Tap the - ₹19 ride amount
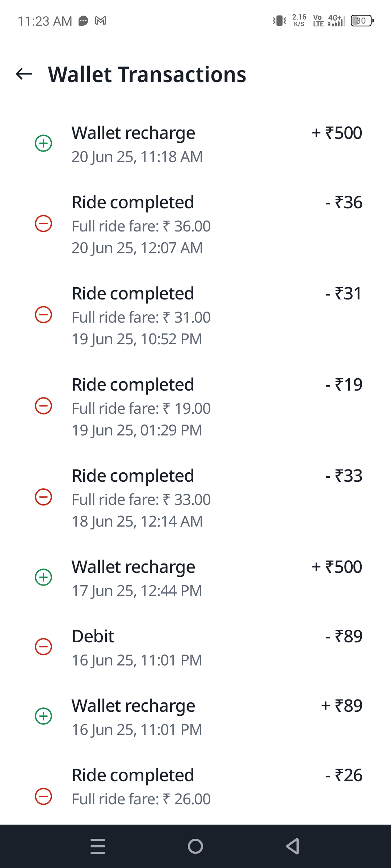 [344, 385]
